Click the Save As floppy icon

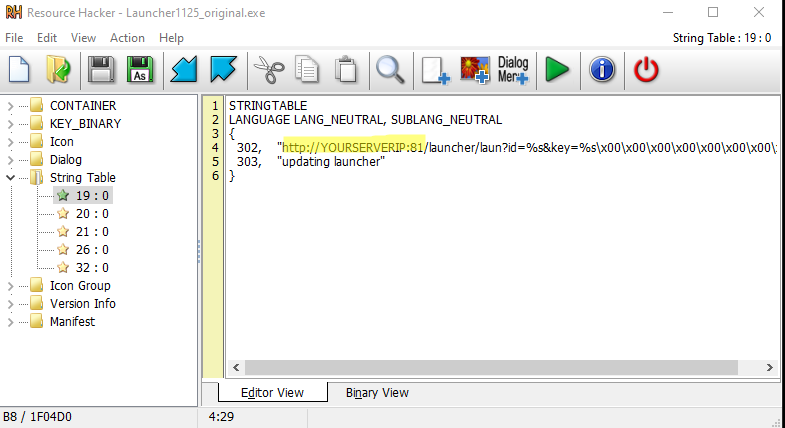(x=140, y=70)
